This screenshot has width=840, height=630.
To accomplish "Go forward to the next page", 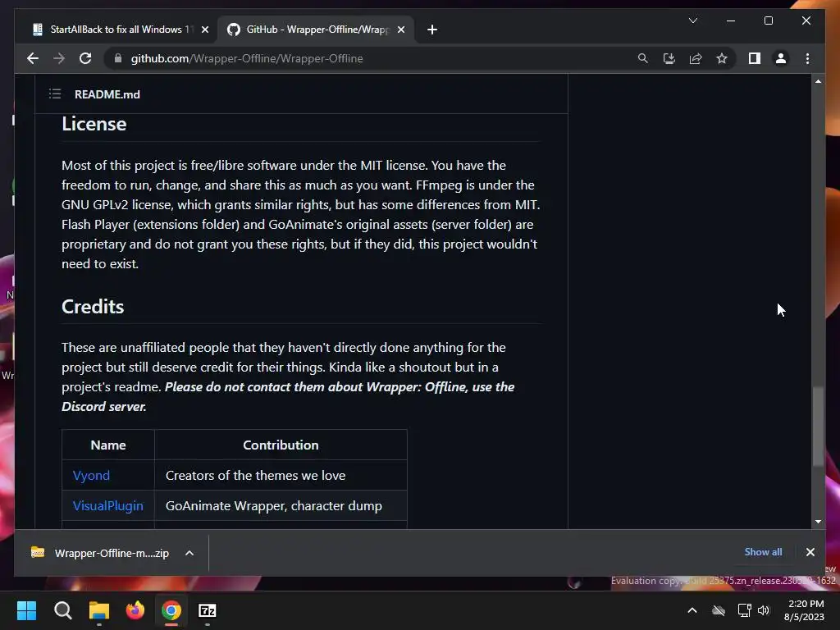I will 59,58.
